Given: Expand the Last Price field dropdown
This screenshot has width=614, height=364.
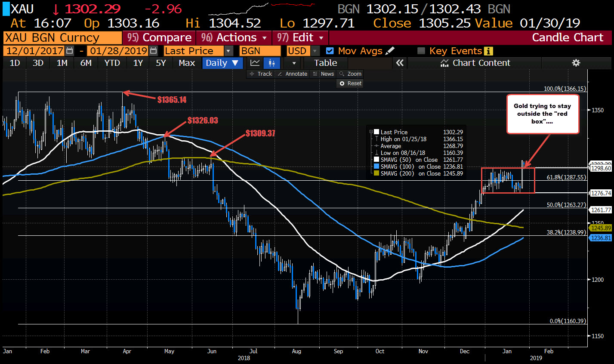Looking at the screenshot, I should [x=228, y=51].
